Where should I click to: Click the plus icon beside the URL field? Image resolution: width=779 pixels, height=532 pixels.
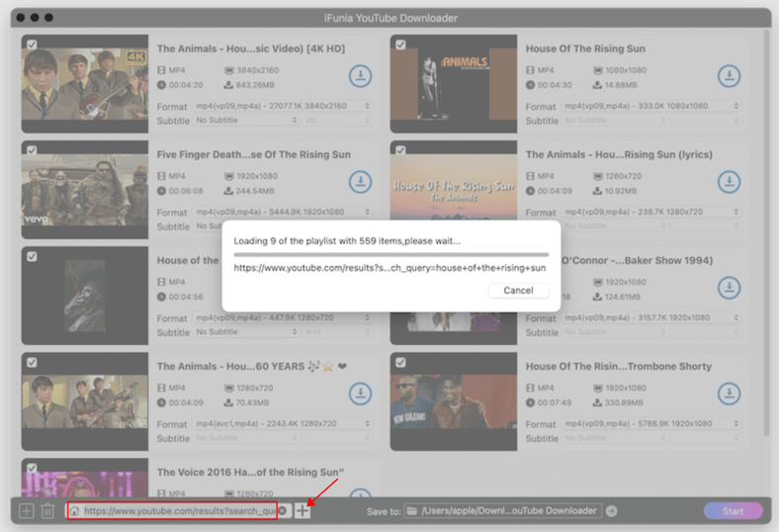pyautogui.click(x=303, y=510)
